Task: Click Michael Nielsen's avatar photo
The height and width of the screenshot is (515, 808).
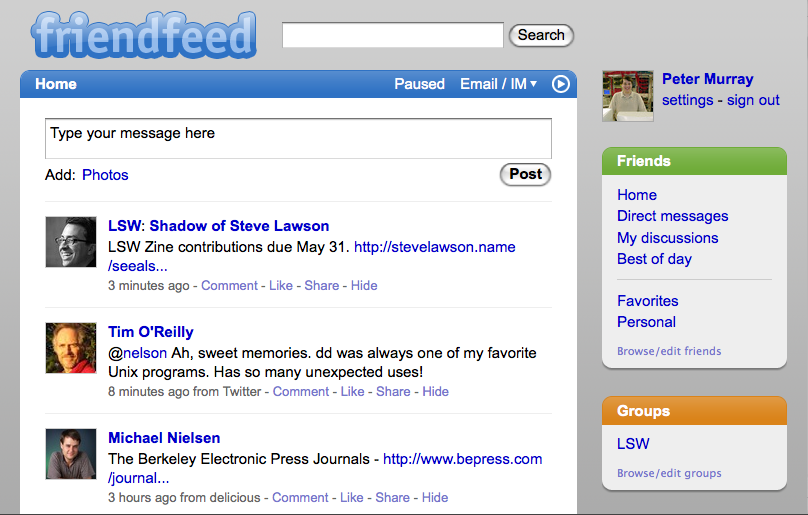Action: pyautogui.click(x=71, y=454)
